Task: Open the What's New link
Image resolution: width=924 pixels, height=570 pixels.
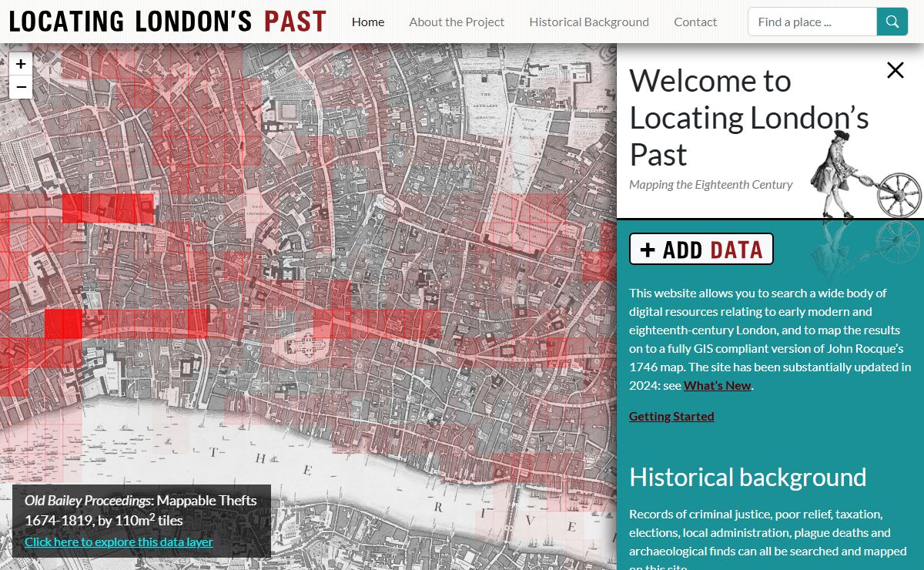Action: (717, 385)
